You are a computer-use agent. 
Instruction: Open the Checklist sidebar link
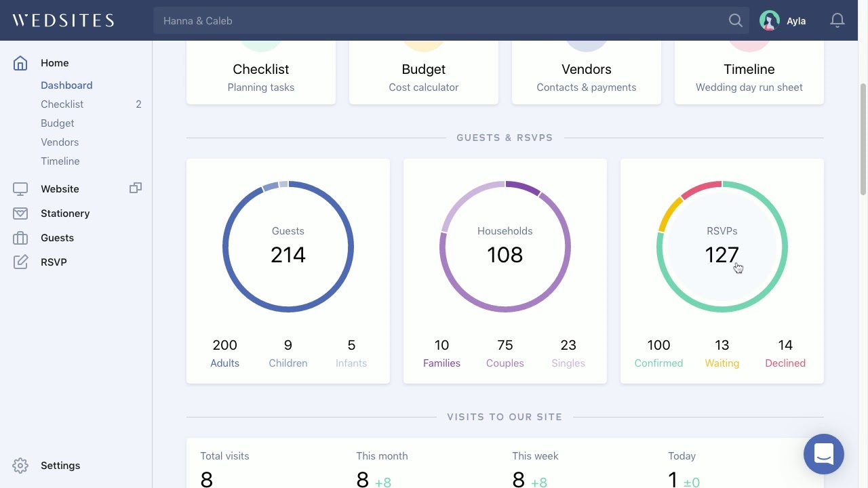[62, 104]
